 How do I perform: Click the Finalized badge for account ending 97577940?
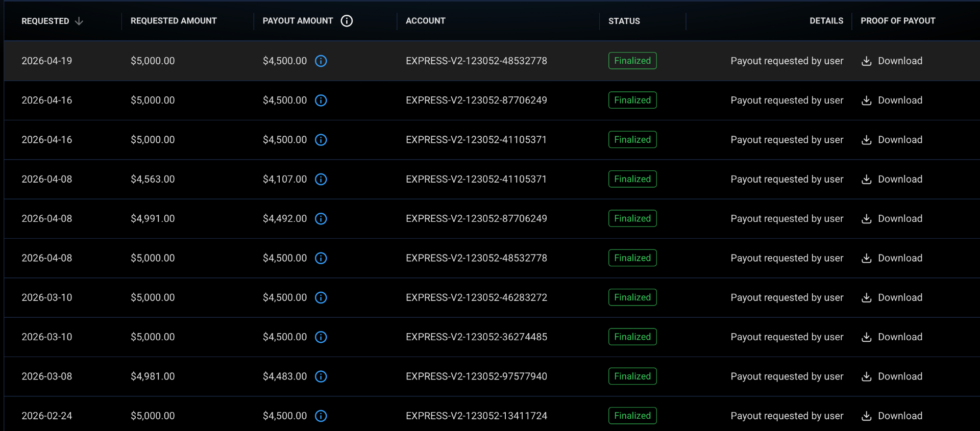click(632, 376)
